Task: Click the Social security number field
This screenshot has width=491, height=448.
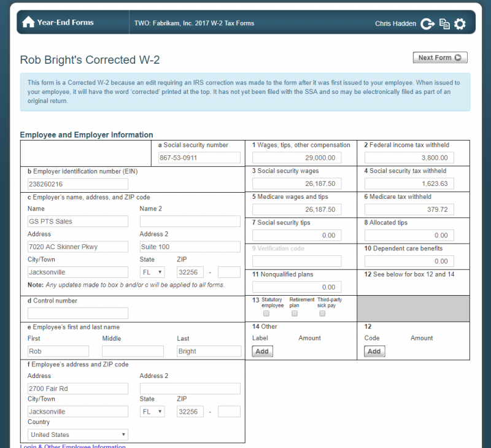Action: [x=199, y=158]
